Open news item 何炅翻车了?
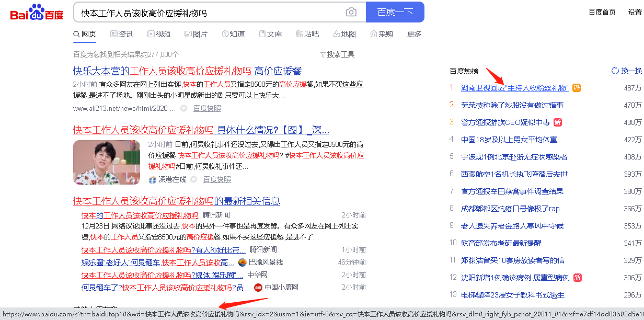Screen dimensions: 644x320 pos(165,287)
